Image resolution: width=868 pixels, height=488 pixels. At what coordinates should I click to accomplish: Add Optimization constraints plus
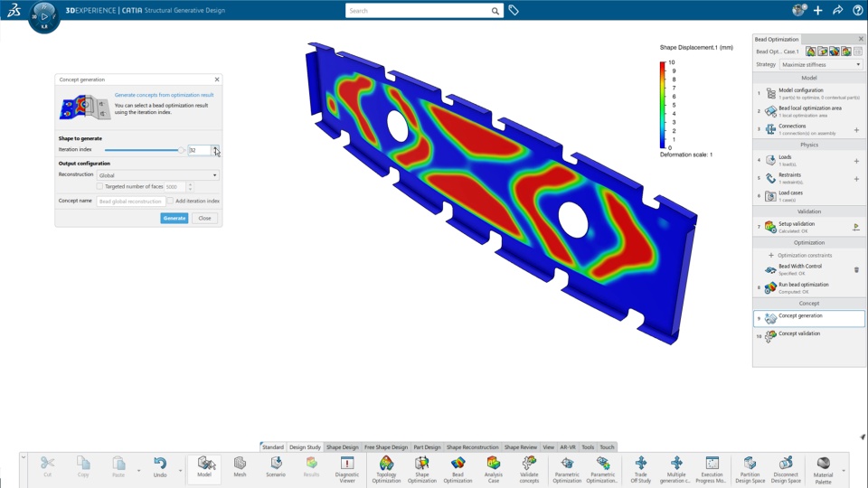(771, 255)
